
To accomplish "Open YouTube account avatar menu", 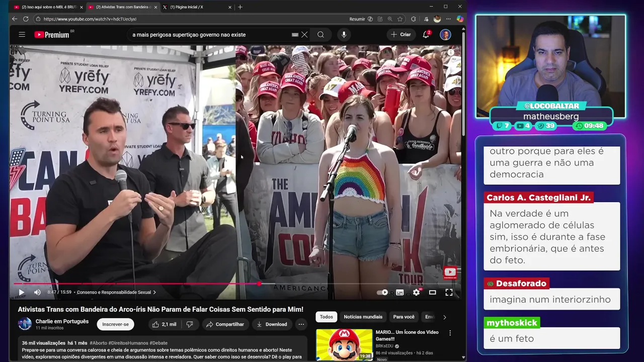I will tap(445, 35).
